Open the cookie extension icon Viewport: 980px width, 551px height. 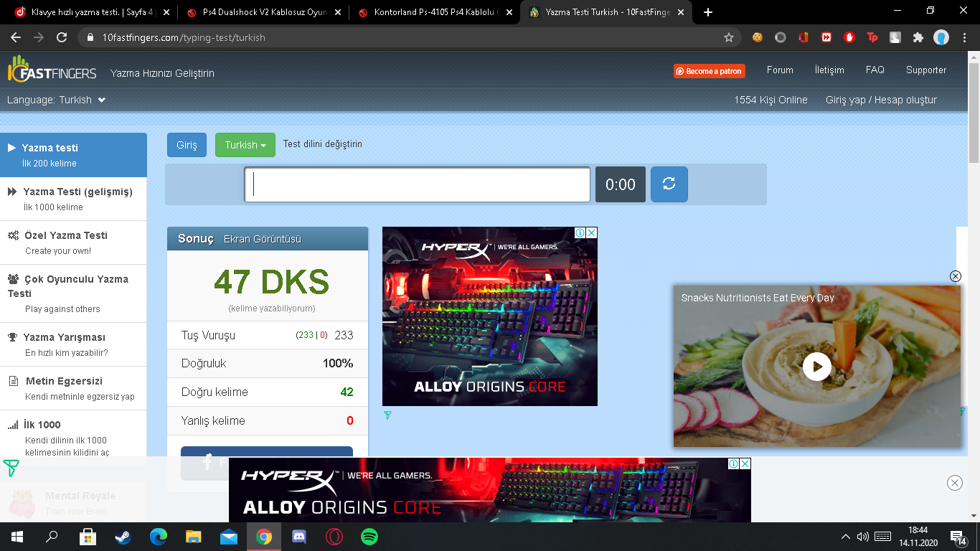(x=758, y=37)
